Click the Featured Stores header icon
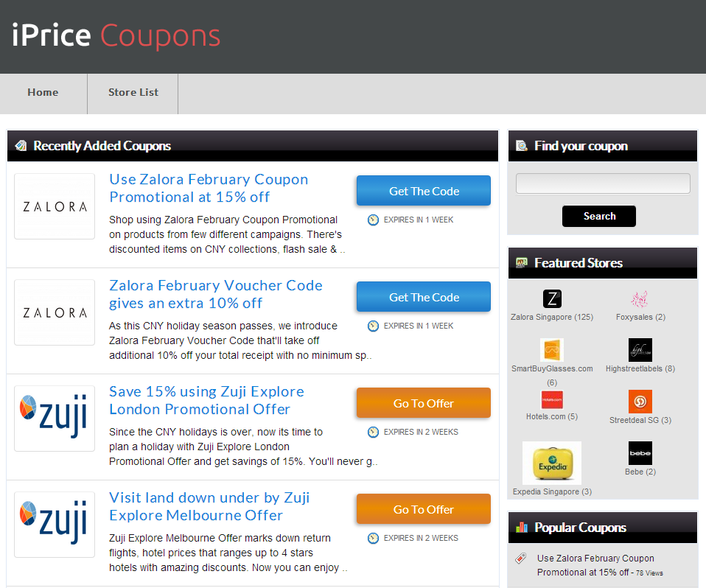Image resolution: width=706 pixels, height=588 pixels. click(522, 262)
